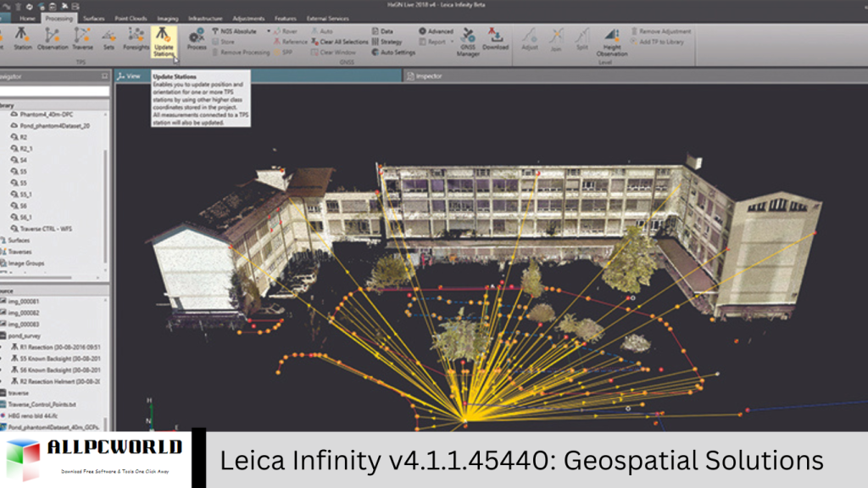Open Advanced GNSS settings

click(x=437, y=31)
